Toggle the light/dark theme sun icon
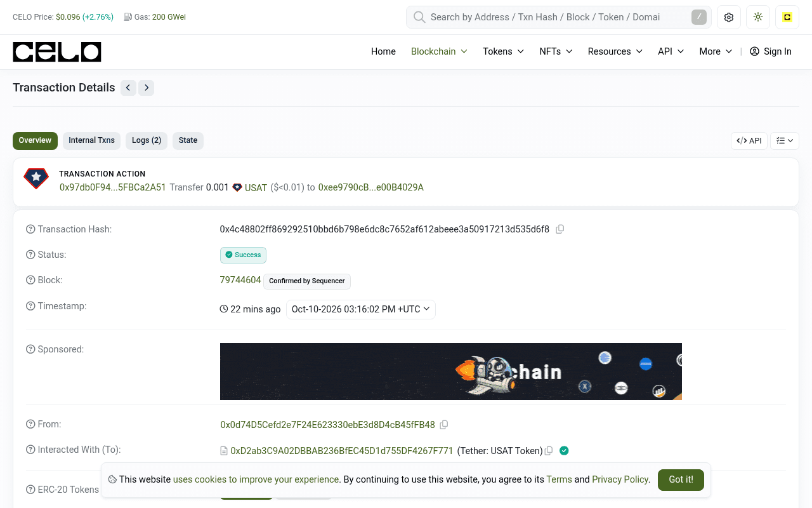The width and height of the screenshot is (812, 508). tap(758, 17)
